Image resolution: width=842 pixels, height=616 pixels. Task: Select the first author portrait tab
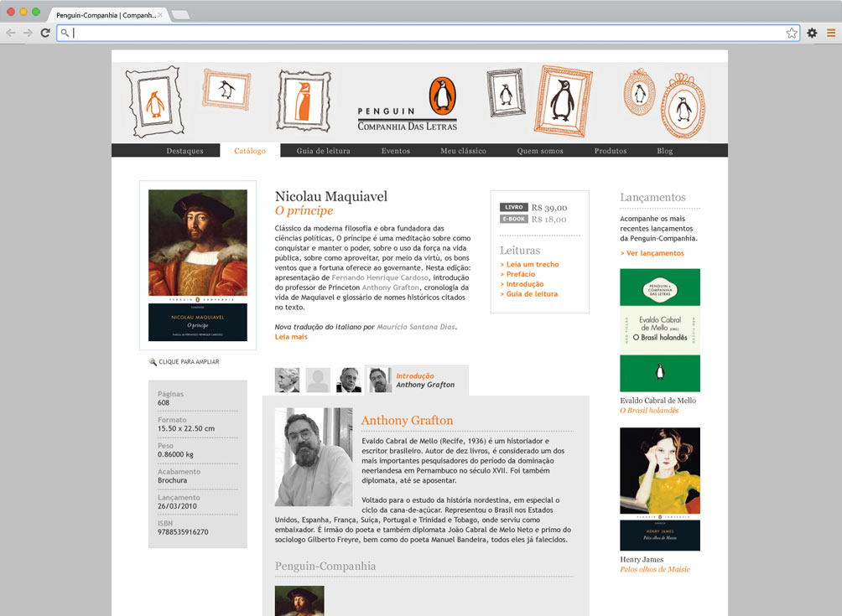click(x=287, y=380)
